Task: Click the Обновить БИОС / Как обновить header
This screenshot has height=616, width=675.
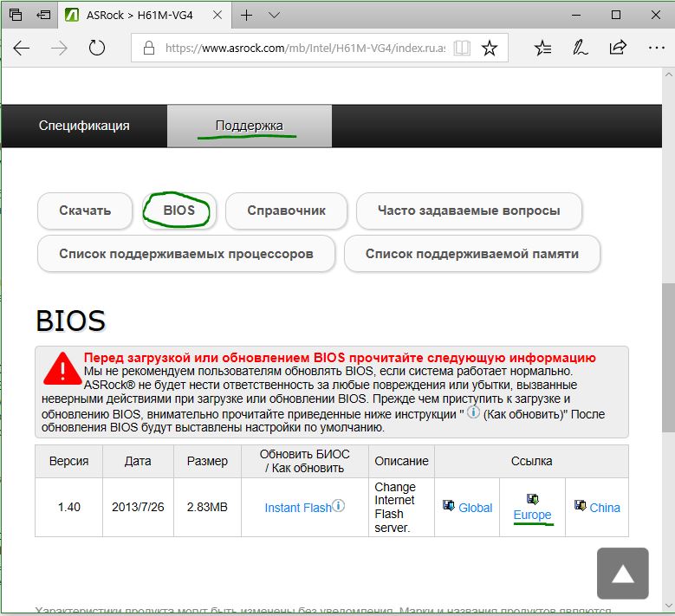Action: [305, 462]
